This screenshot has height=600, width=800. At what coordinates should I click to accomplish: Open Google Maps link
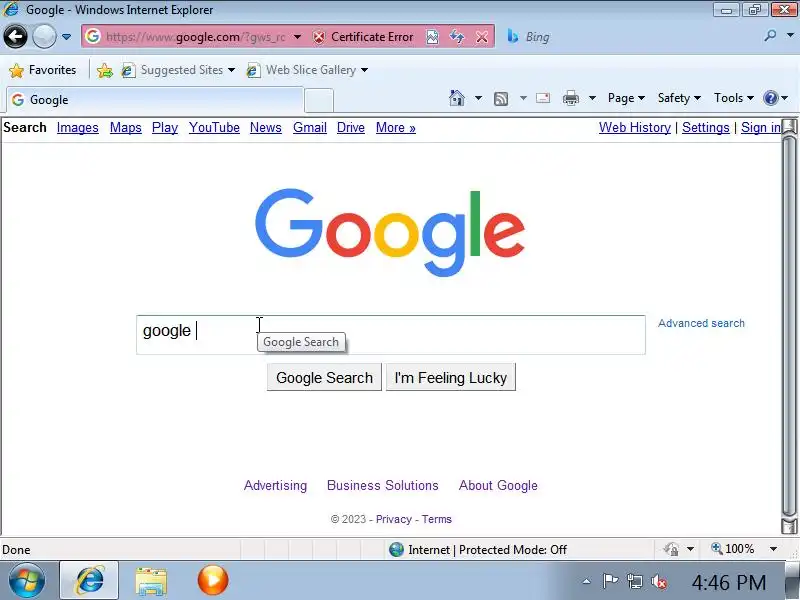tap(126, 128)
